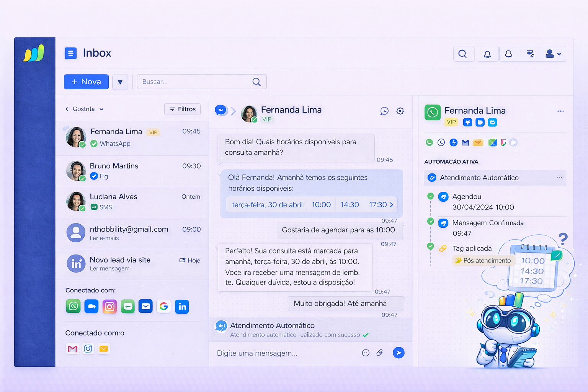Open the user account dropdown arrow

[559, 54]
